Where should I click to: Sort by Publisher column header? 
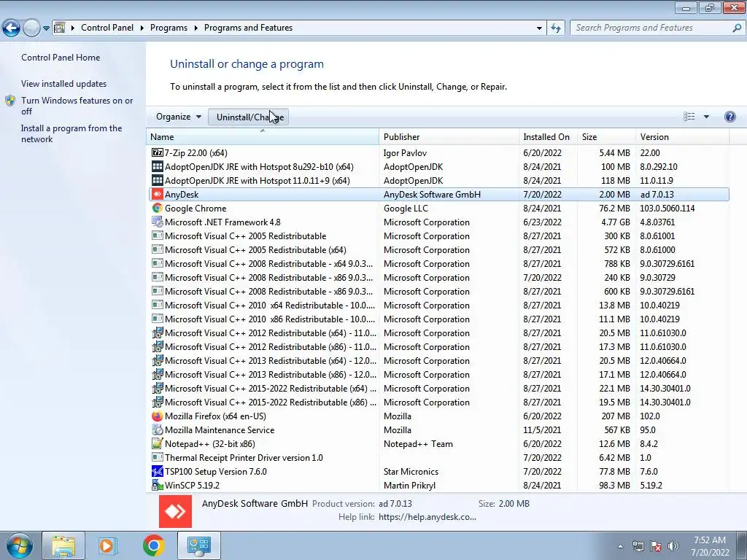tap(449, 136)
